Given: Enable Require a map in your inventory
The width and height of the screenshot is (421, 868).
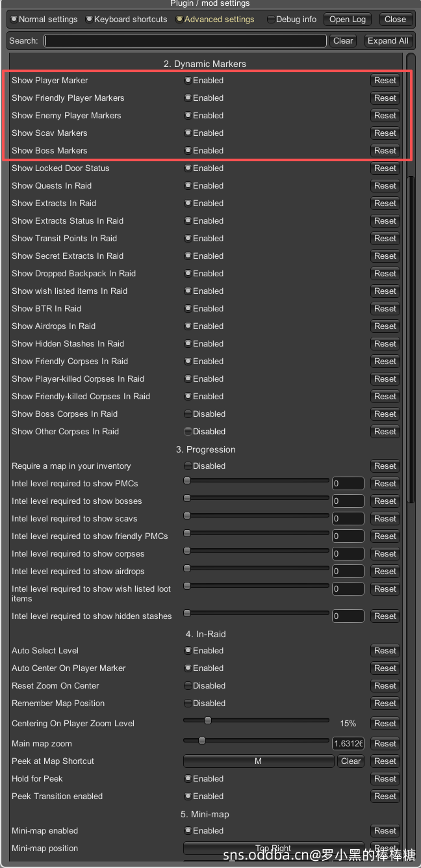Looking at the screenshot, I should point(188,466).
